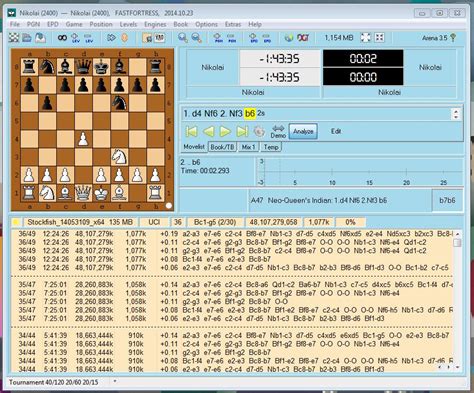Start infinite analysis with the infinity icon
Image resolution: width=474 pixels, height=393 pixels.
[x=62, y=38]
